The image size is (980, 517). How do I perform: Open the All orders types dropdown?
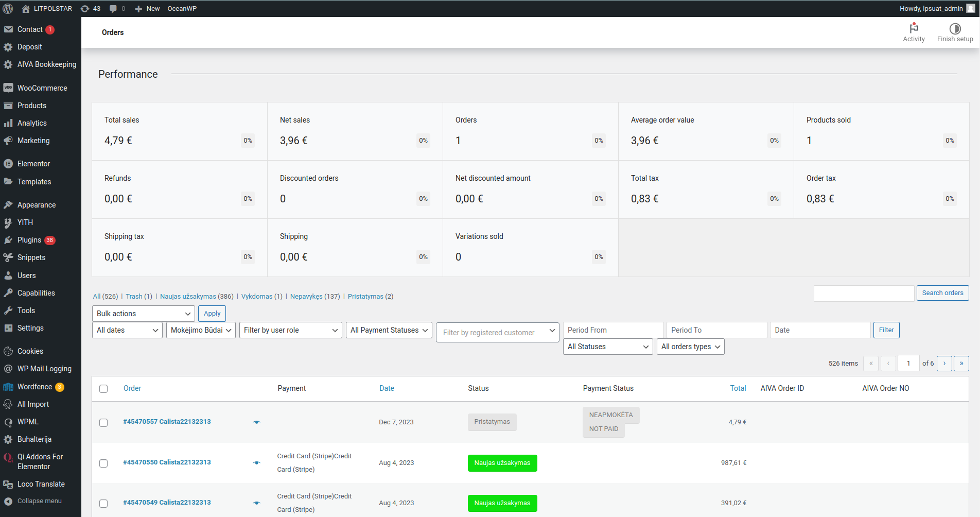tap(691, 347)
